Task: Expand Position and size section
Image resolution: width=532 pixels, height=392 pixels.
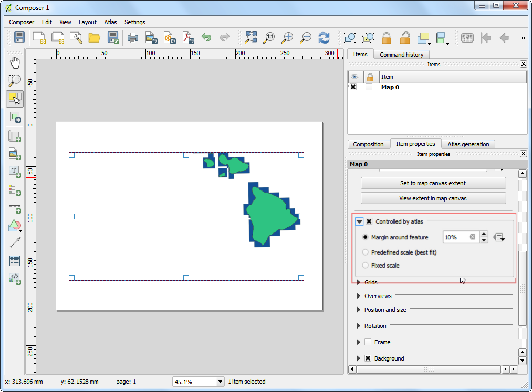Action: (x=358, y=310)
